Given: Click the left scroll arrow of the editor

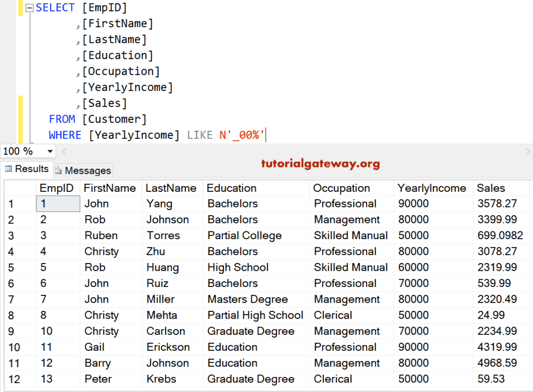Looking at the screenshot, I should [64, 151].
